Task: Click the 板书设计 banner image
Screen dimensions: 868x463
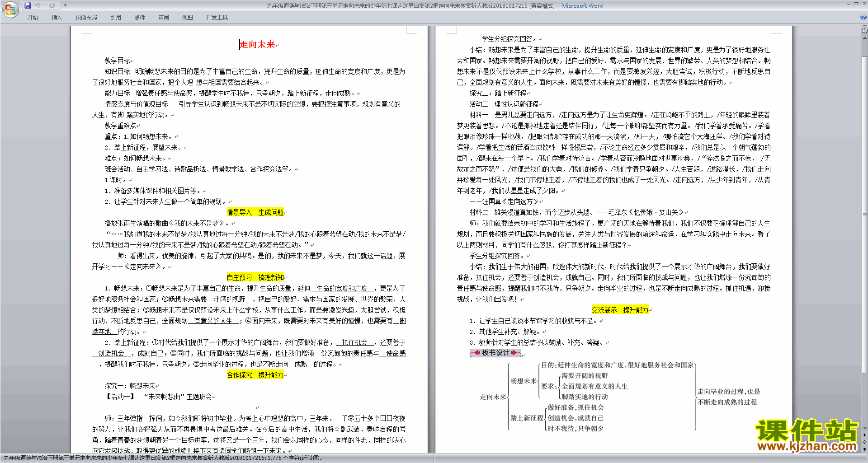Action: (x=495, y=353)
